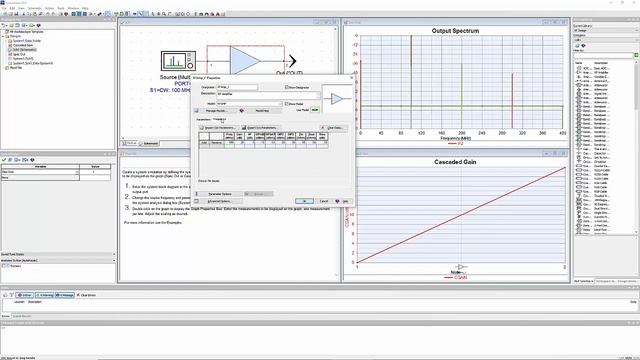The image size is (640, 360).
Task: Click the Import CSV Parameters icon
Action: (x=201, y=128)
